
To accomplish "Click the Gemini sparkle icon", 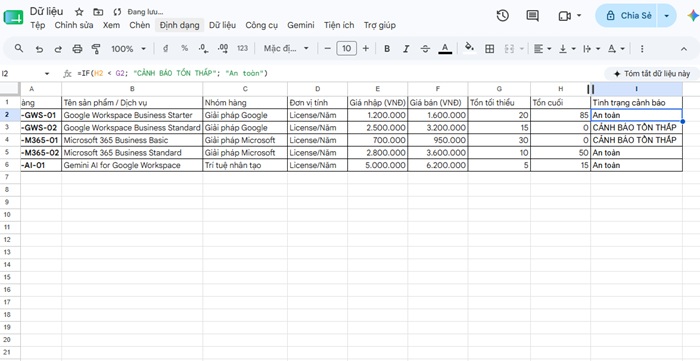I will click(693, 16).
